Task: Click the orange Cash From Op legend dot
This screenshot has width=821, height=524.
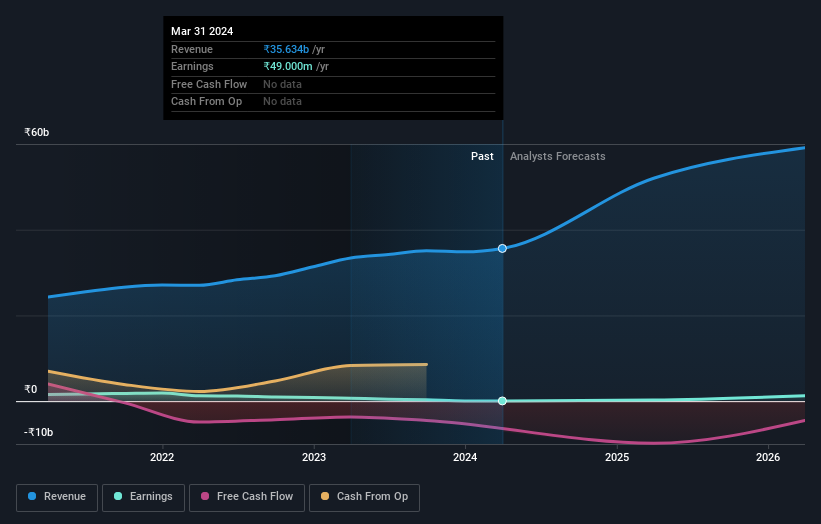Action: [325, 496]
